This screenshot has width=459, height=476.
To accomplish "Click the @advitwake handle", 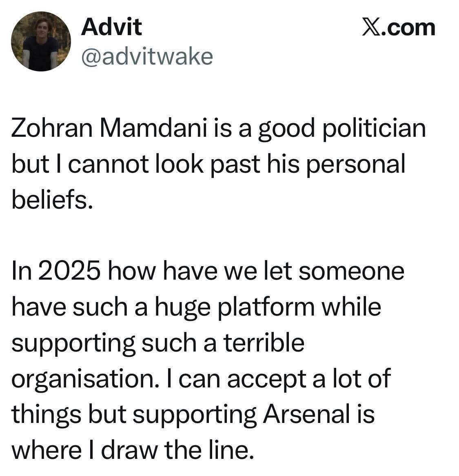I will (147, 57).
